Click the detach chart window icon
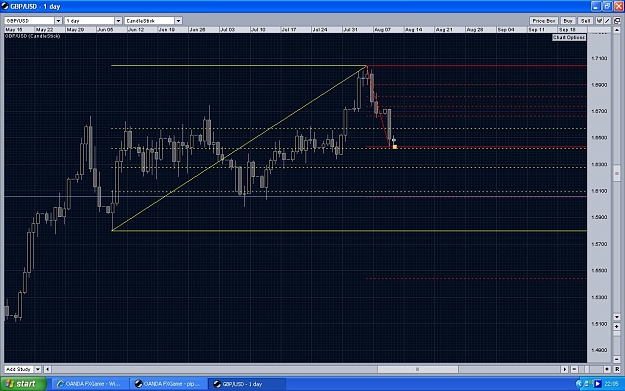Image resolution: width=625 pixels, height=391 pixels. [617, 21]
